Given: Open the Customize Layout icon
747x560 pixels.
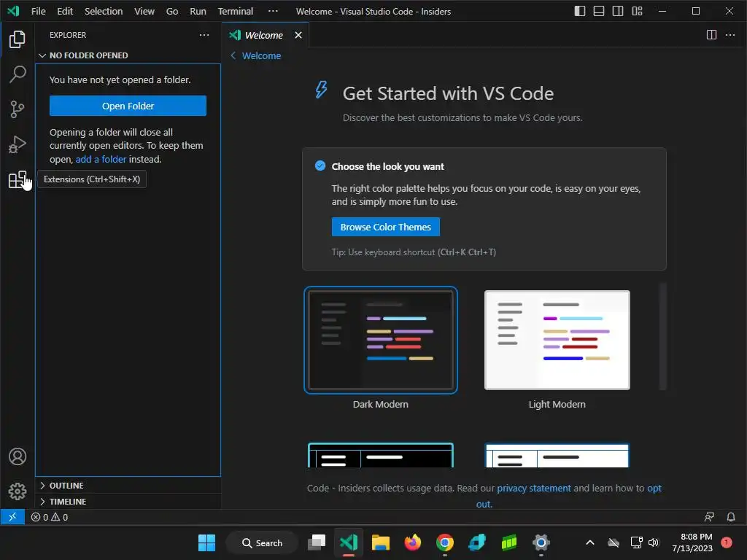Looking at the screenshot, I should coord(637,11).
